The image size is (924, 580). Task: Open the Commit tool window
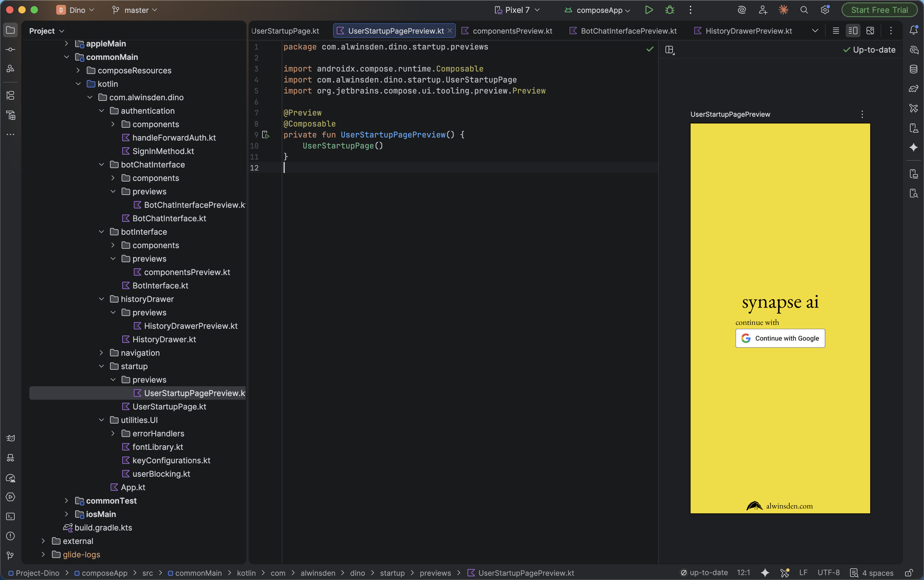10,50
